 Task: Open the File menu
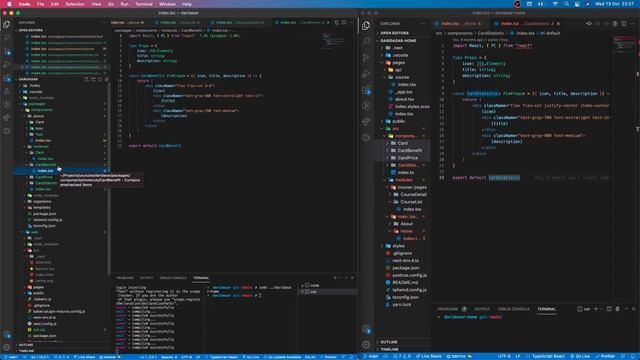[40, 4]
